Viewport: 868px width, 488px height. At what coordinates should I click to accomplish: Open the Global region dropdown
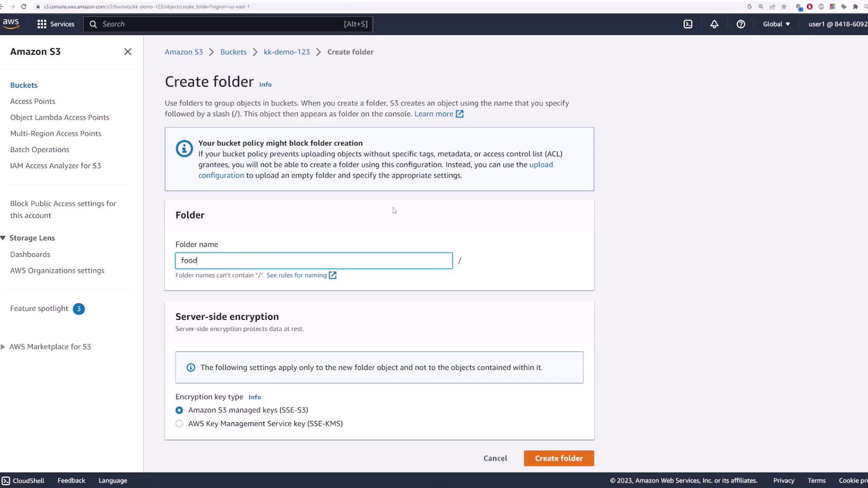[x=776, y=24]
